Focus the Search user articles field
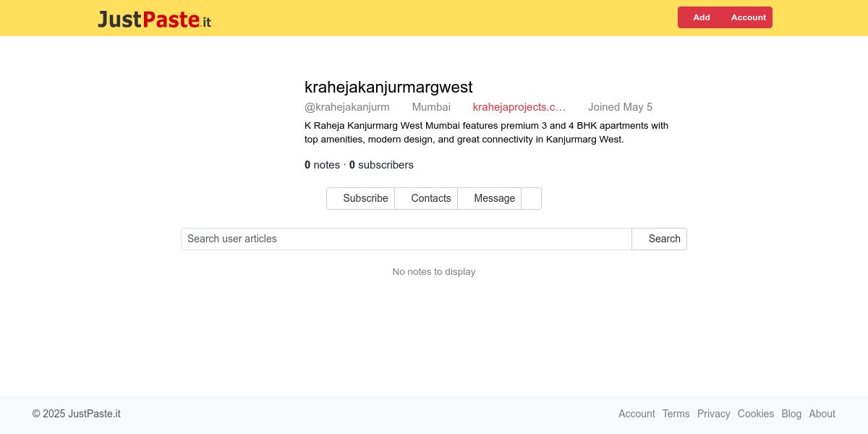Viewport: 868px width, 434px height. click(x=407, y=239)
